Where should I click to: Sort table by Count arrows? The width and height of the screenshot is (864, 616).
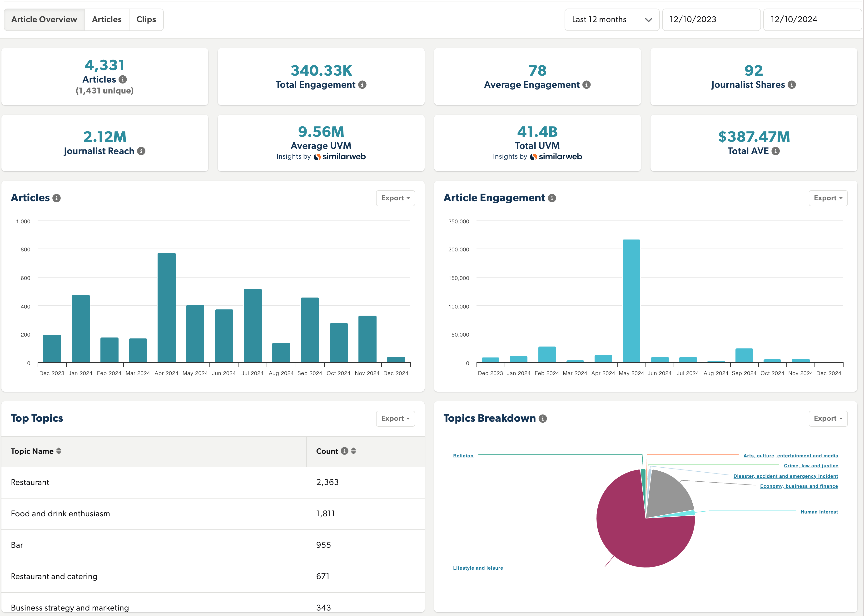click(x=353, y=451)
